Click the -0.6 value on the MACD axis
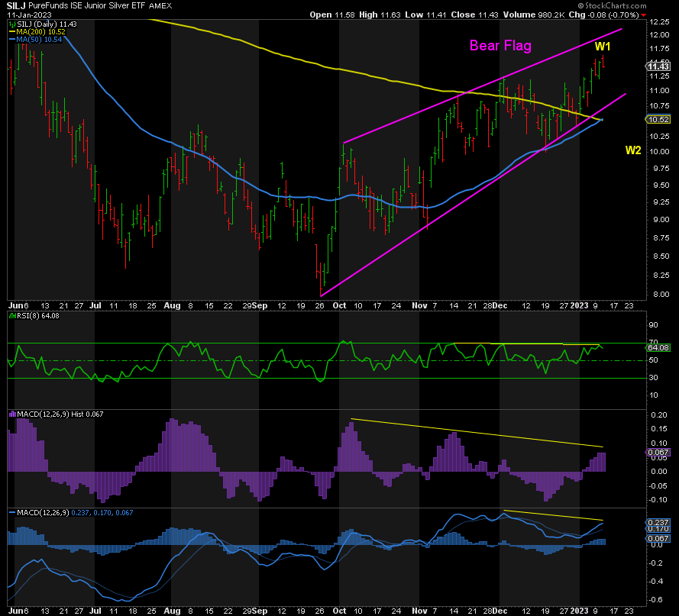Screen dimensions: 679x616 coord(657,600)
